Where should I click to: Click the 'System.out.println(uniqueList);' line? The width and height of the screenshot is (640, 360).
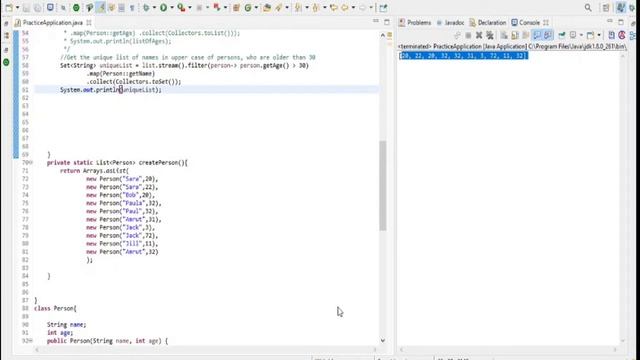point(111,90)
